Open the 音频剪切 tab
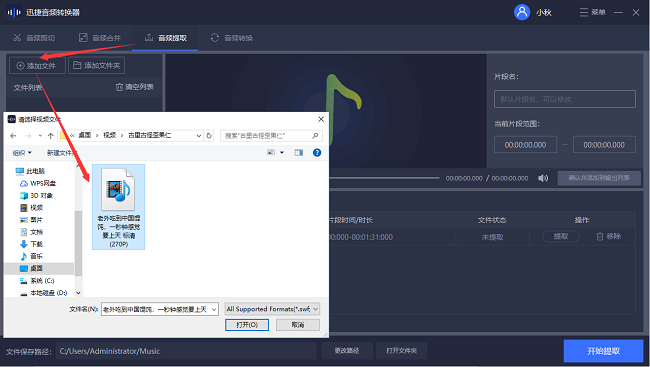 (34, 38)
